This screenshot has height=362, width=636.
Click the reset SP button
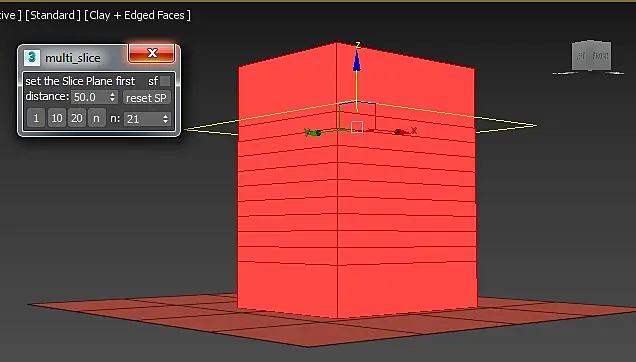coord(146,98)
